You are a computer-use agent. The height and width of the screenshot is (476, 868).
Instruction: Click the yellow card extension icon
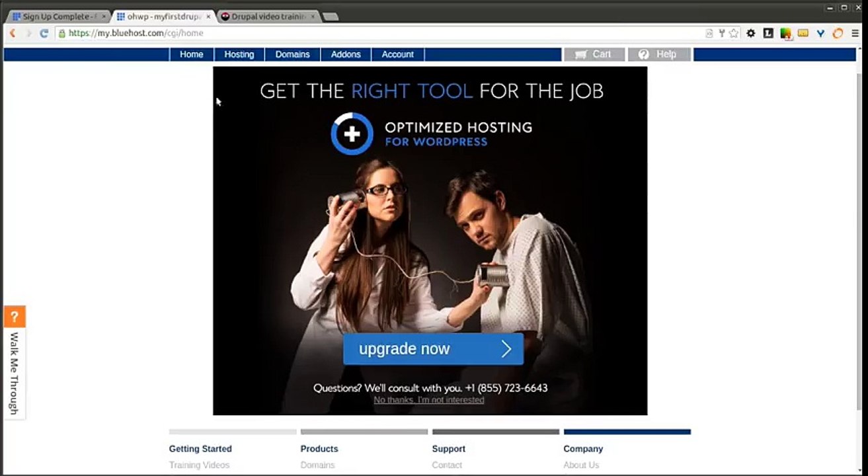(803, 33)
